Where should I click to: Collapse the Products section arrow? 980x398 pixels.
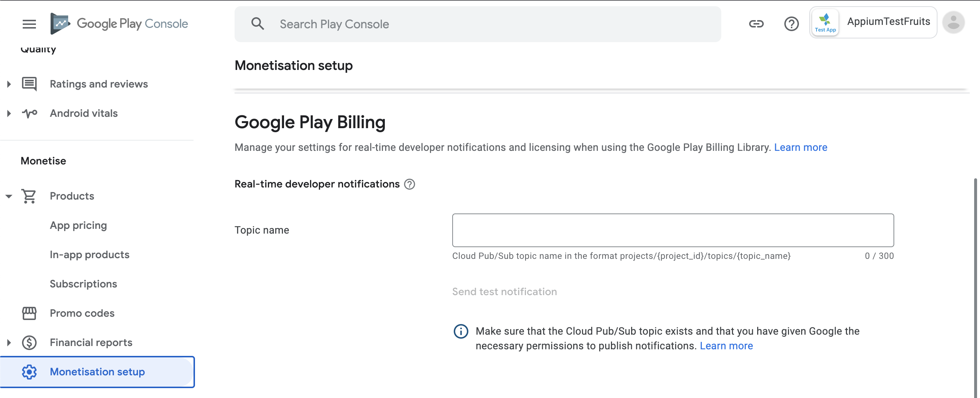tap(9, 197)
